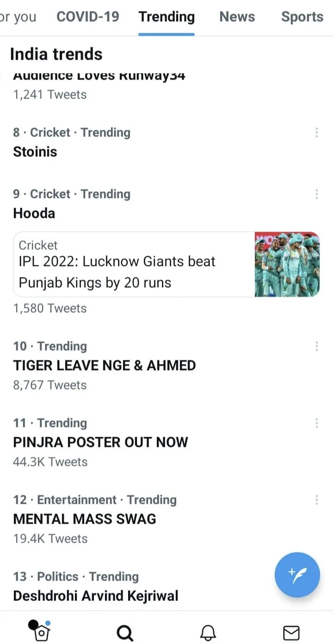Switch to the News tab

[x=237, y=17]
